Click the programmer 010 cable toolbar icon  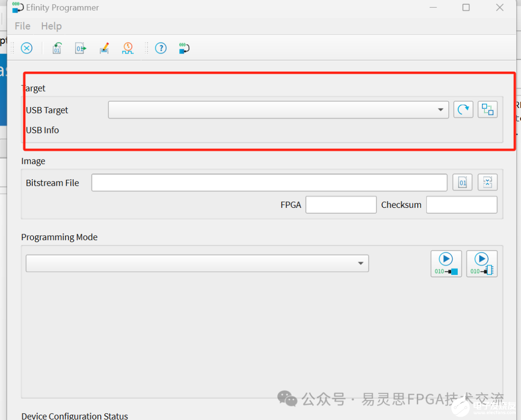coord(184,48)
